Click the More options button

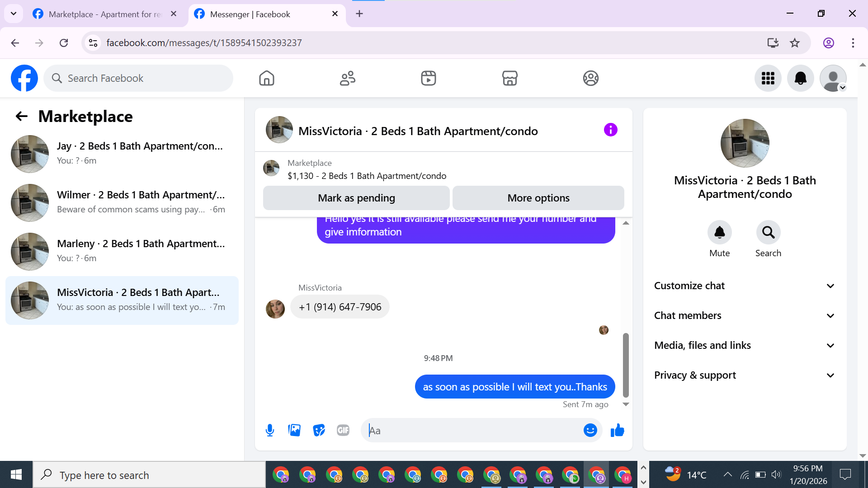coord(538,198)
